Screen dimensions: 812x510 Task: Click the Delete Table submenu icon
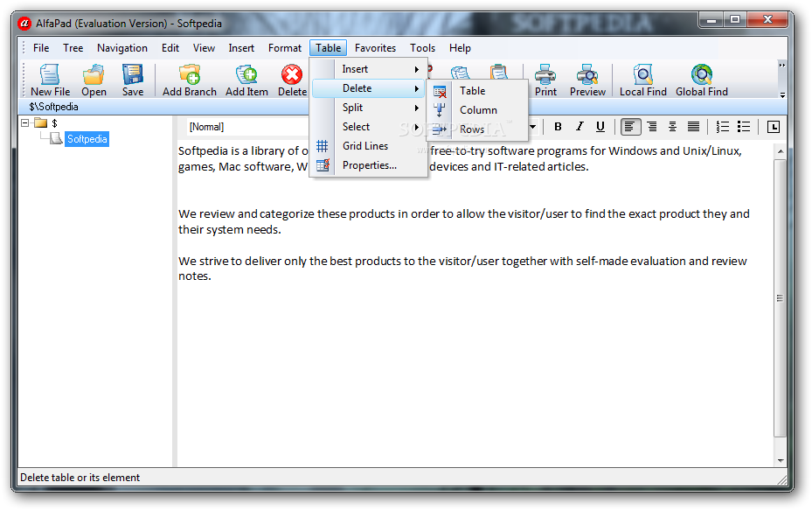pyautogui.click(x=440, y=92)
